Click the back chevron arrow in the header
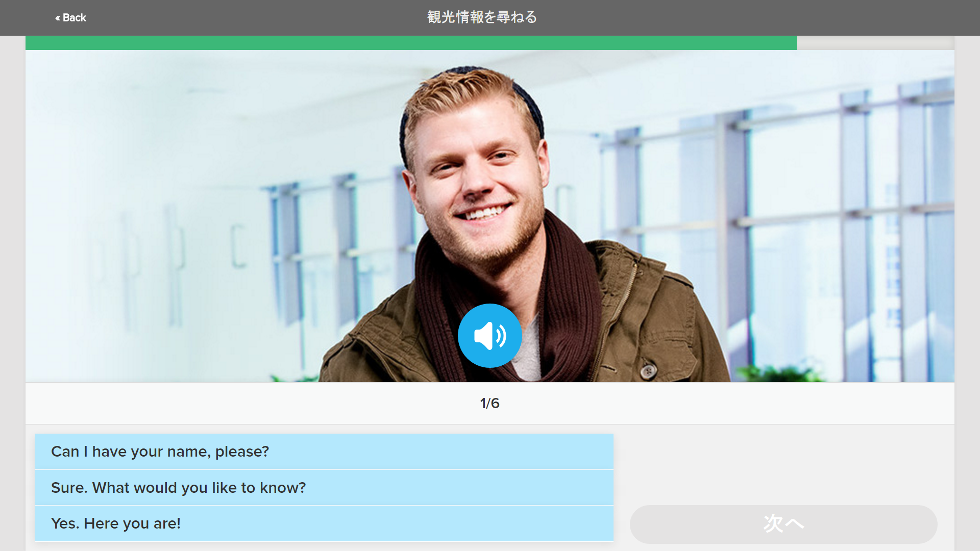 (x=58, y=18)
